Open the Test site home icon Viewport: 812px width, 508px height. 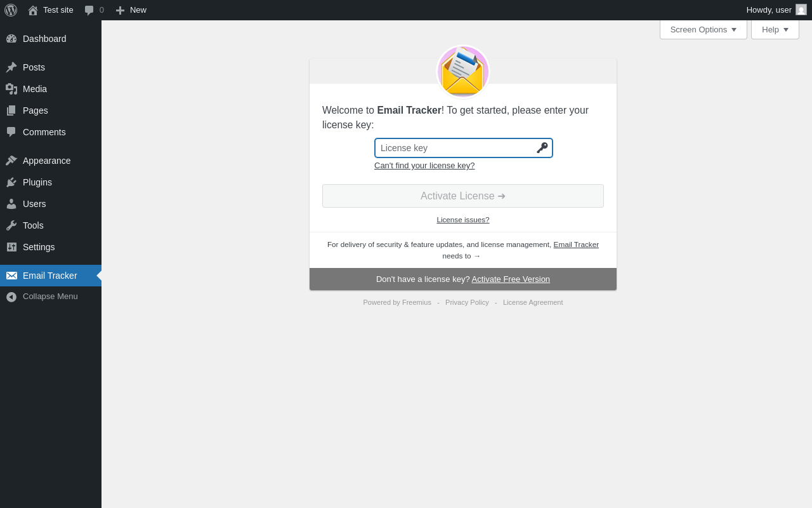tap(33, 10)
